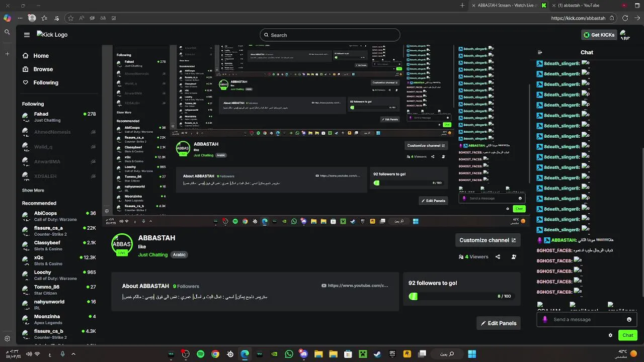Viewport: 644px width, 362px height.
Task: Open AbiCoops recommended channel
Action: click(59, 216)
